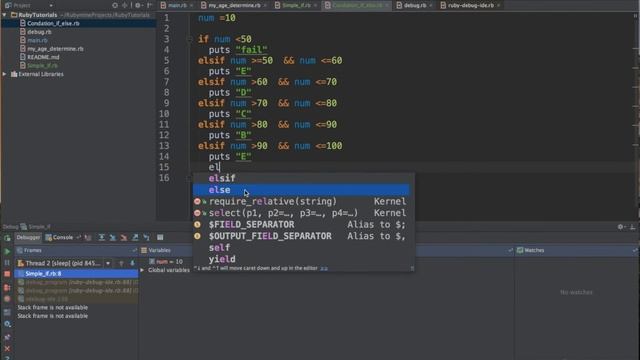640x360 pixels.
Task: Close debug tab with red X icon
Action: [x=7, y=349]
